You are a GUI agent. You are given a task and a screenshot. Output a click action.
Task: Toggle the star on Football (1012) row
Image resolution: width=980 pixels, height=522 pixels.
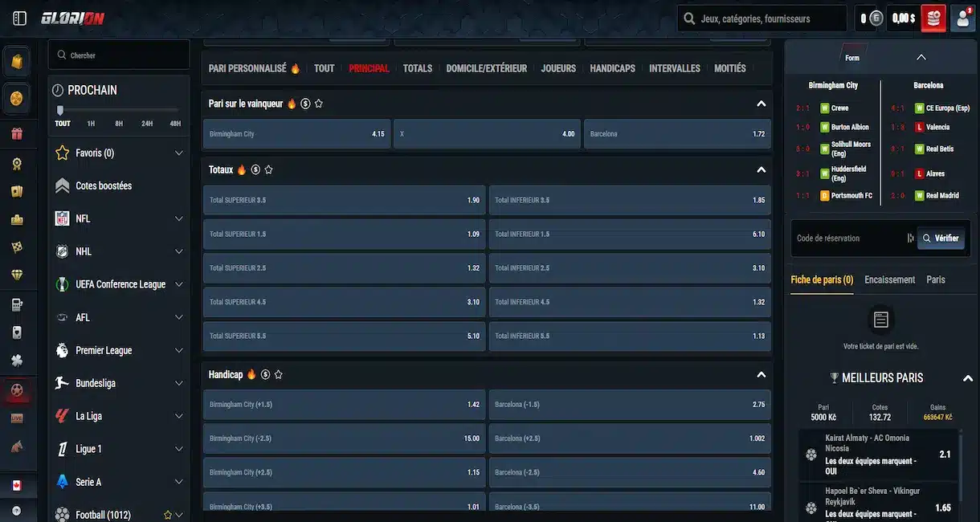coord(168,515)
